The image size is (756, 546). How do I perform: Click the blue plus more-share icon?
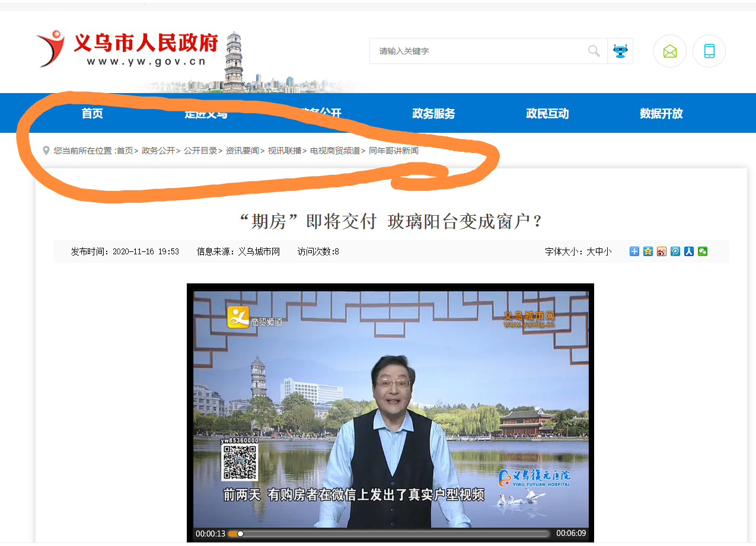[x=634, y=251]
